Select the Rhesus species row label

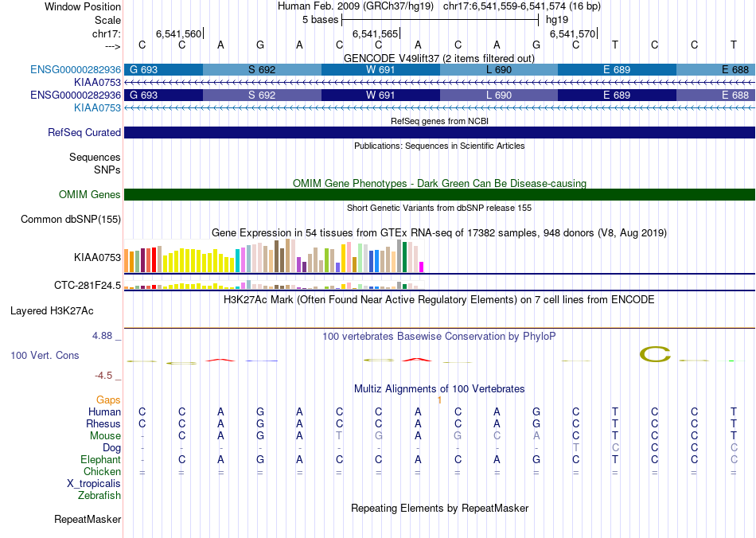(x=103, y=423)
